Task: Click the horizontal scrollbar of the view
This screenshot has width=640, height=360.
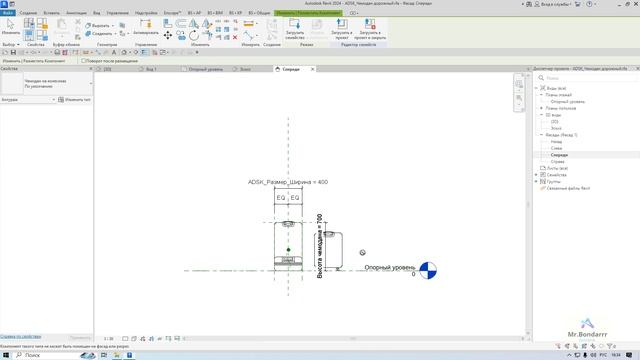Action: pyautogui.click(x=353, y=338)
